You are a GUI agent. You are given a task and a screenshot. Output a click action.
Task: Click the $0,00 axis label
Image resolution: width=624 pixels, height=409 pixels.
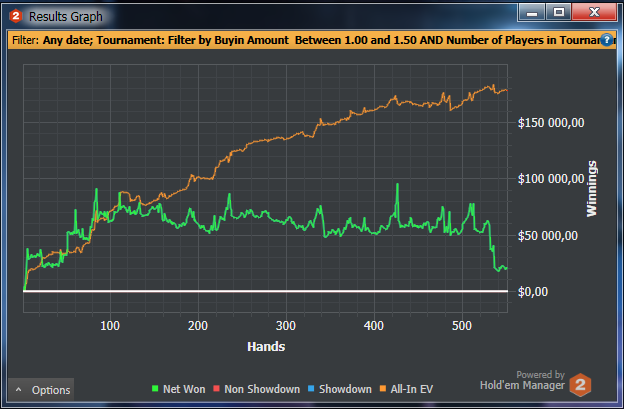[x=533, y=292]
